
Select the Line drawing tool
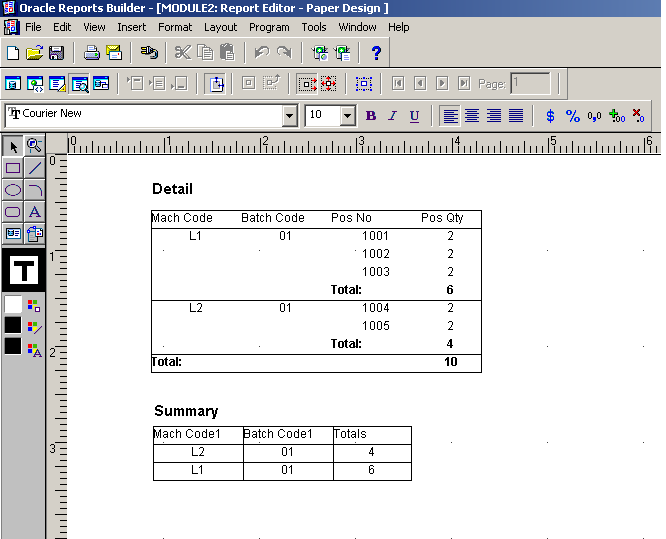point(35,168)
